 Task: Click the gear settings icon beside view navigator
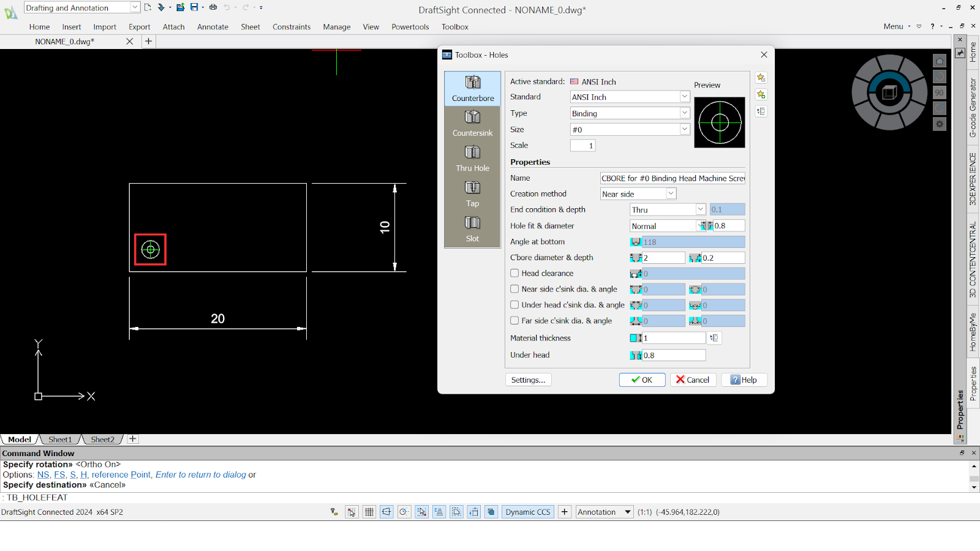coord(940,124)
